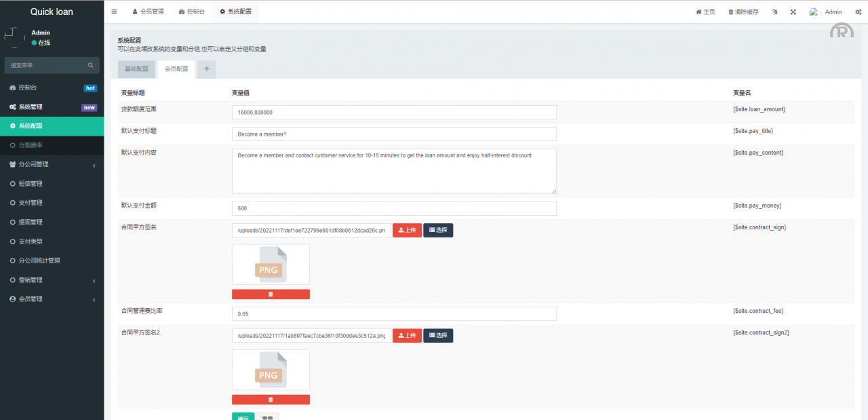This screenshot has width=868, height=420.
Task: Expand the 会员管理 sidebar menu
Action: coord(52,299)
